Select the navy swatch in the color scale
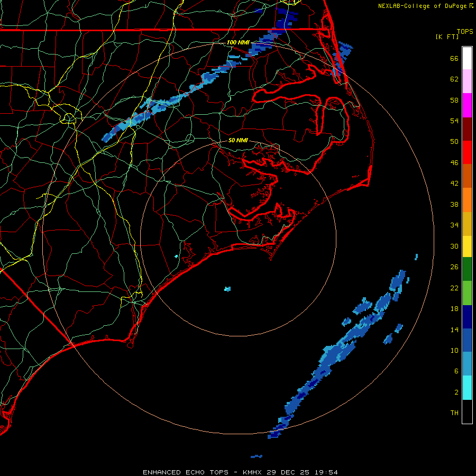 click(467, 317)
